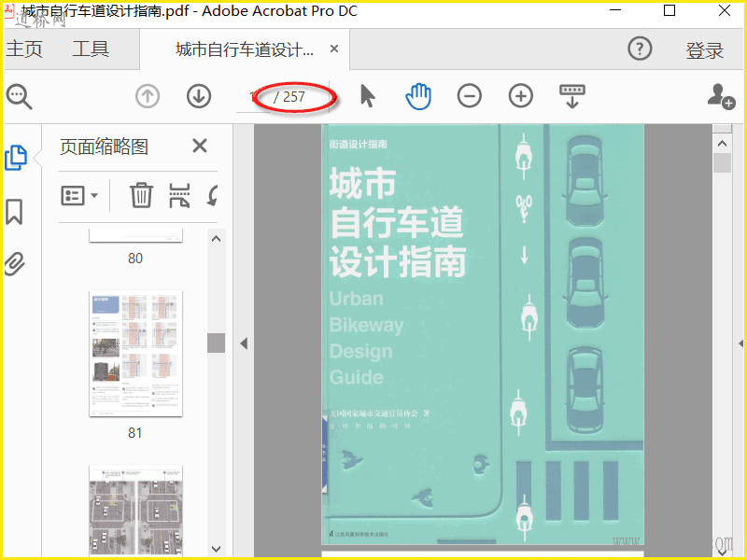747x560 pixels.
Task: Click the page number input field
Action: (254, 97)
